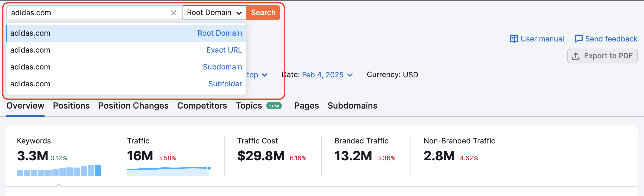Select adidas.com Subdomain suggestion
Screen dimensions: 644x196
coord(126,67)
